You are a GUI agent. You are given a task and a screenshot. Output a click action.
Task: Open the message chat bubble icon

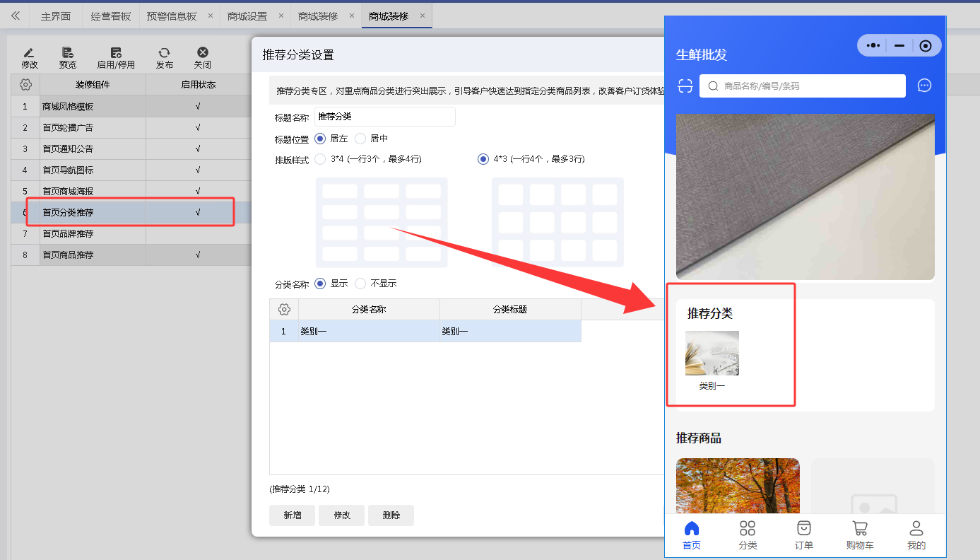[924, 86]
